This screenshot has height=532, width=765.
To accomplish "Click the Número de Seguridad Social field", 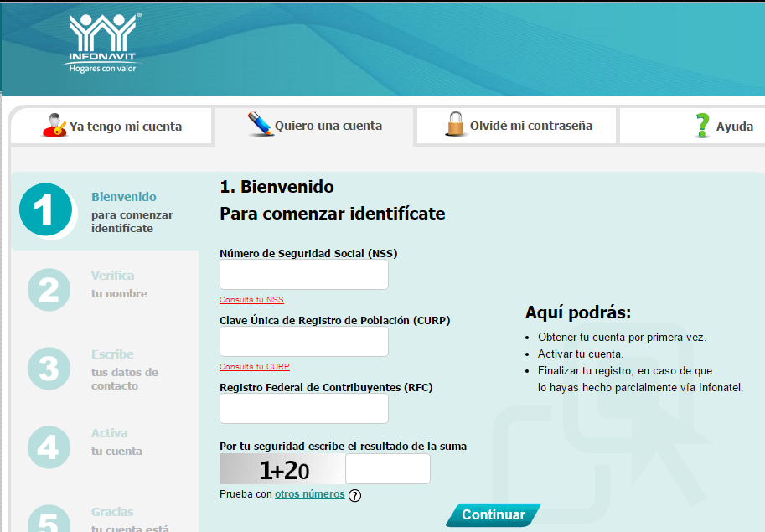I will [x=303, y=274].
